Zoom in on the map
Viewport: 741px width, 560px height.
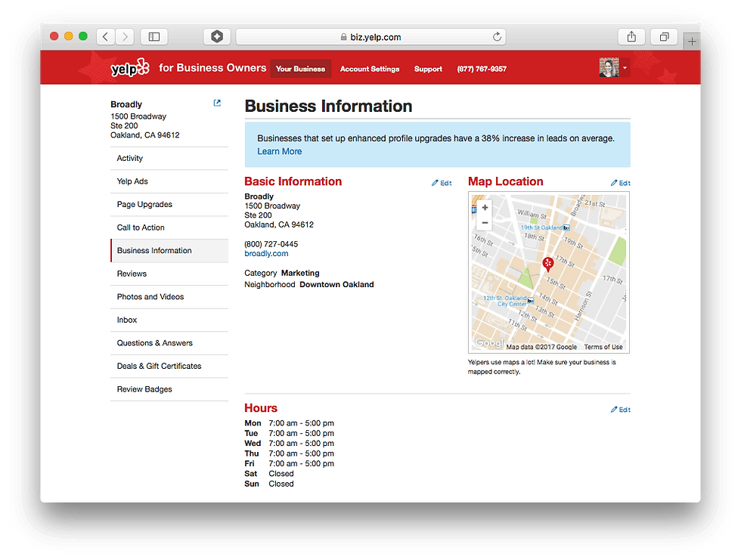[x=485, y=207]
